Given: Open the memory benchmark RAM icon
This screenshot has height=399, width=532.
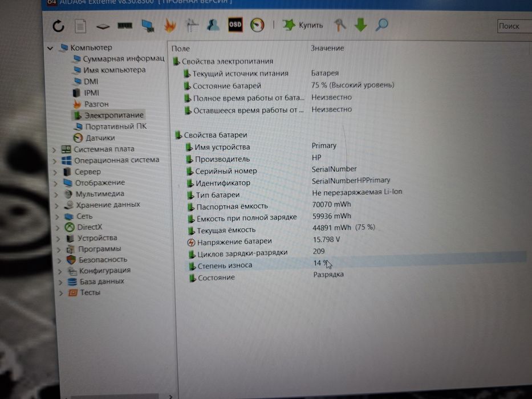Looking at the screenshot, I should click(x=125, y=26).
